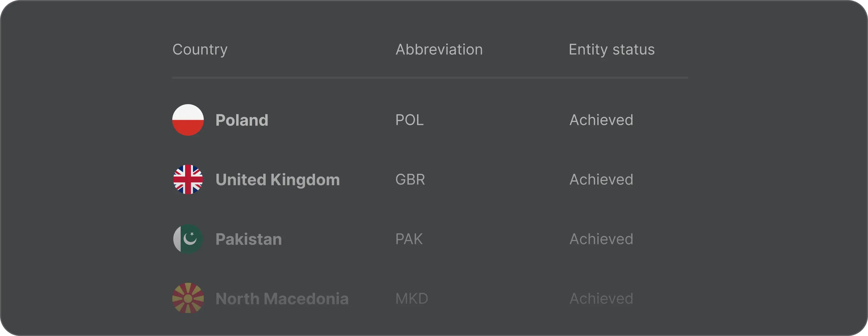The image size is (868, 336).
Task: Click the POL abbreviation cell
Action: (409, 120)
